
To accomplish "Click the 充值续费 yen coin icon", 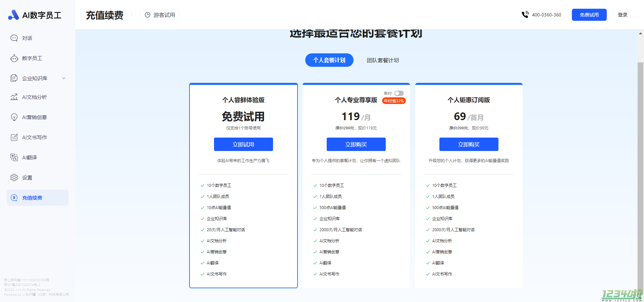I will coord(14,198).
